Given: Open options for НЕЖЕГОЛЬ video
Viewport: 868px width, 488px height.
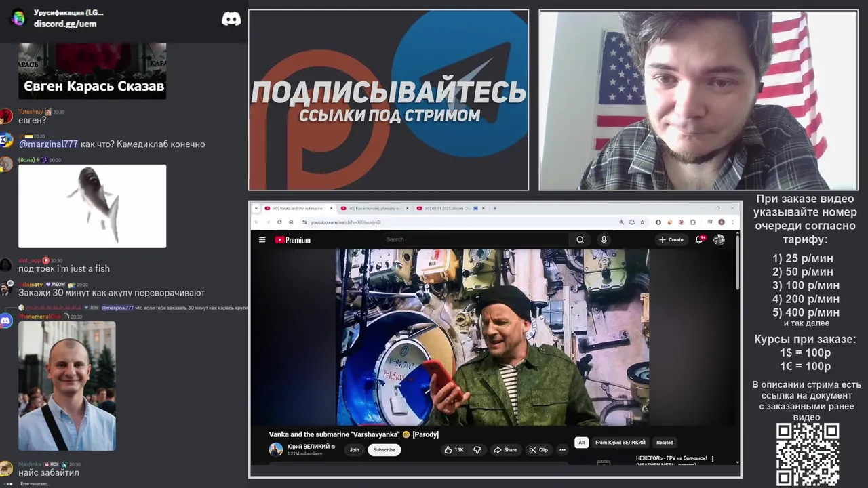Looking at the screenshot, I should (713, 459).
